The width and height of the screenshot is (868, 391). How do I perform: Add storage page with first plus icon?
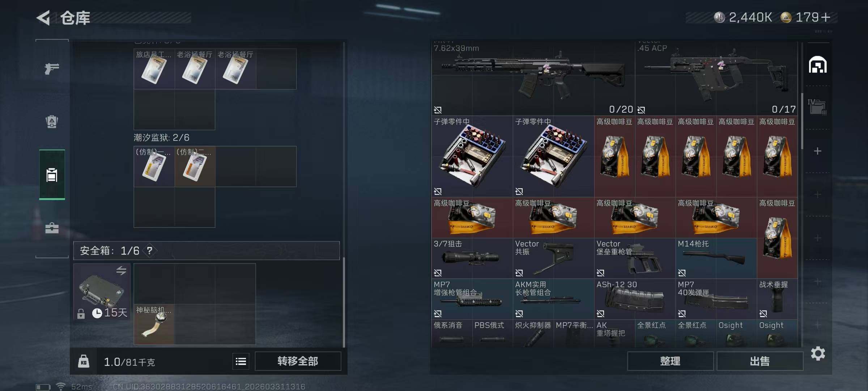click(x=817, y=151)
